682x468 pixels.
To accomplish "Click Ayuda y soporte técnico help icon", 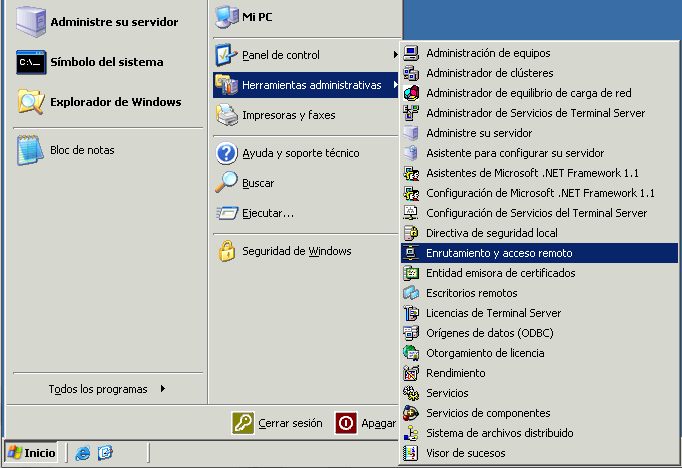I will point(227,154).
